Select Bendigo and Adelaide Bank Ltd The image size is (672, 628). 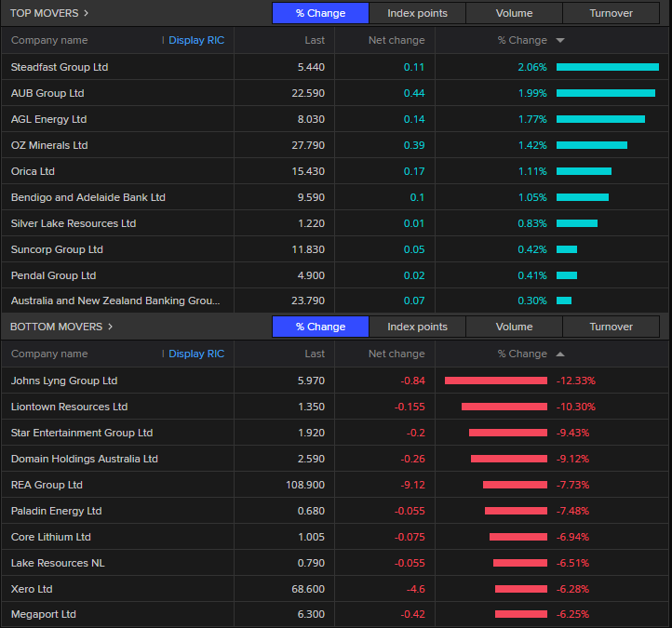coord(87,197)
